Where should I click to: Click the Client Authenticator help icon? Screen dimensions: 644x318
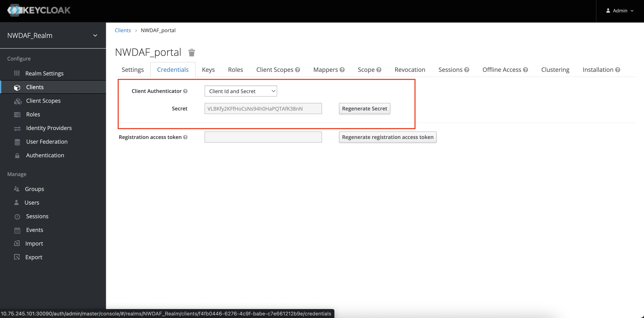click(185, 91)
